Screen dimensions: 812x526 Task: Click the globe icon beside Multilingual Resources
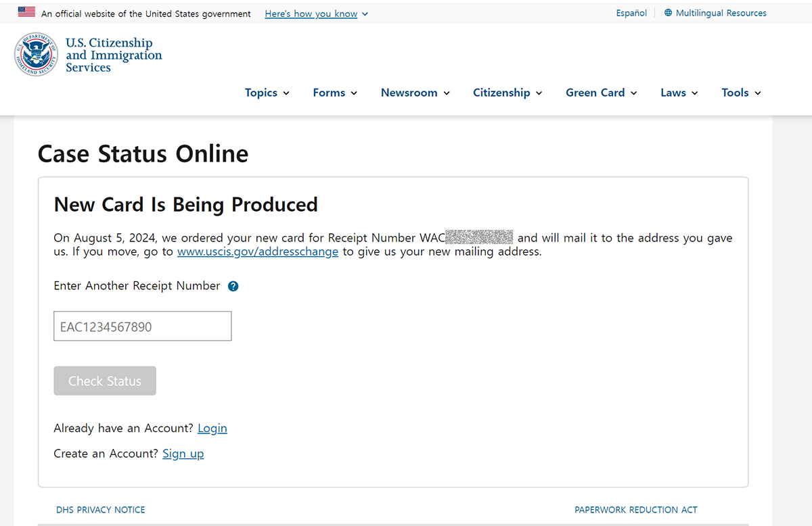tap(669, 13)
